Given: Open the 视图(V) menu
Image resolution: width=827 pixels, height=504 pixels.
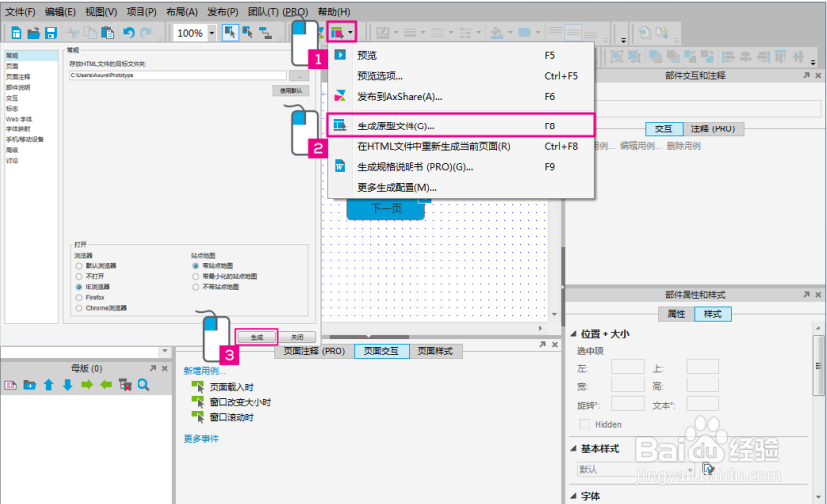Looking at the screenshot, I should (x=101, y=11).
